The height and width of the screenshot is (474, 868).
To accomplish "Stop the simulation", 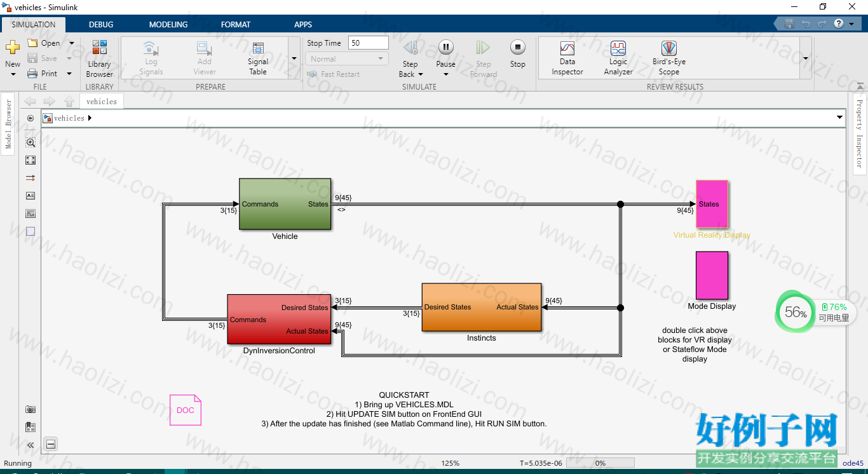I will coord(518,47).
